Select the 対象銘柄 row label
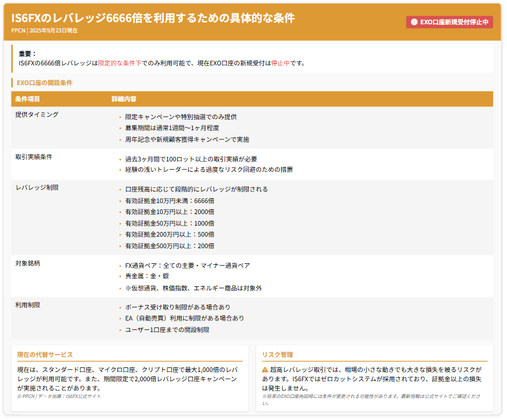This screenshot has width=507, height=420. (x=28, y=263)
